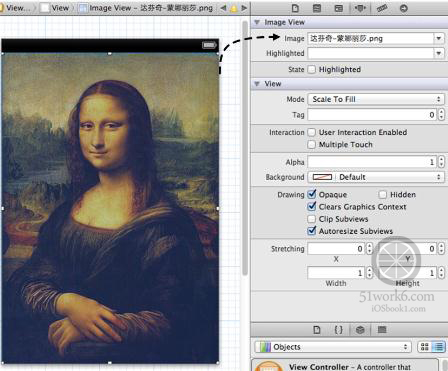Switch library to list view
The height and width of the screenshot is (371, 448).
pos(438,347)
